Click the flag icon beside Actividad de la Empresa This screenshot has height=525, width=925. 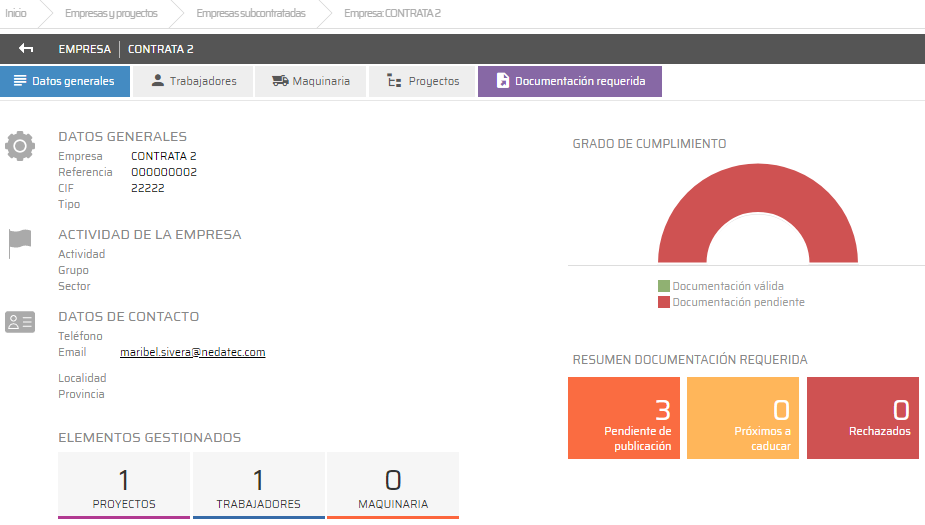coord(20,243)
